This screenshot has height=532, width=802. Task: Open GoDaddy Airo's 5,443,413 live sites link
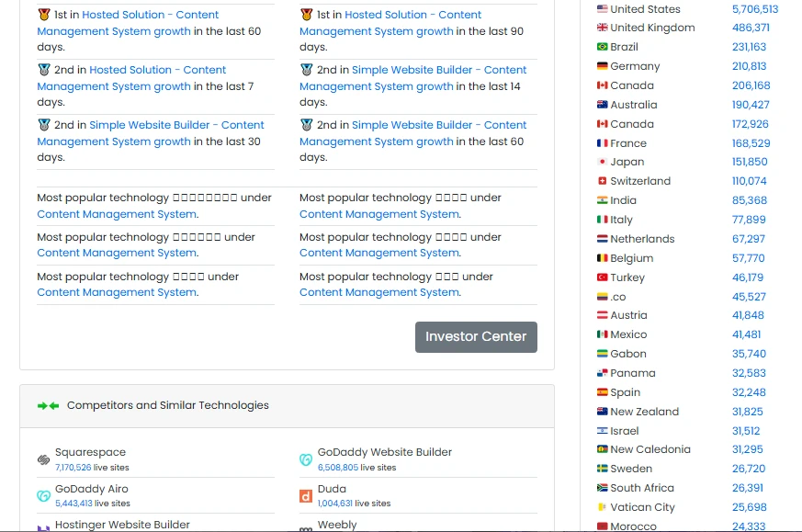tap(73, 504)
